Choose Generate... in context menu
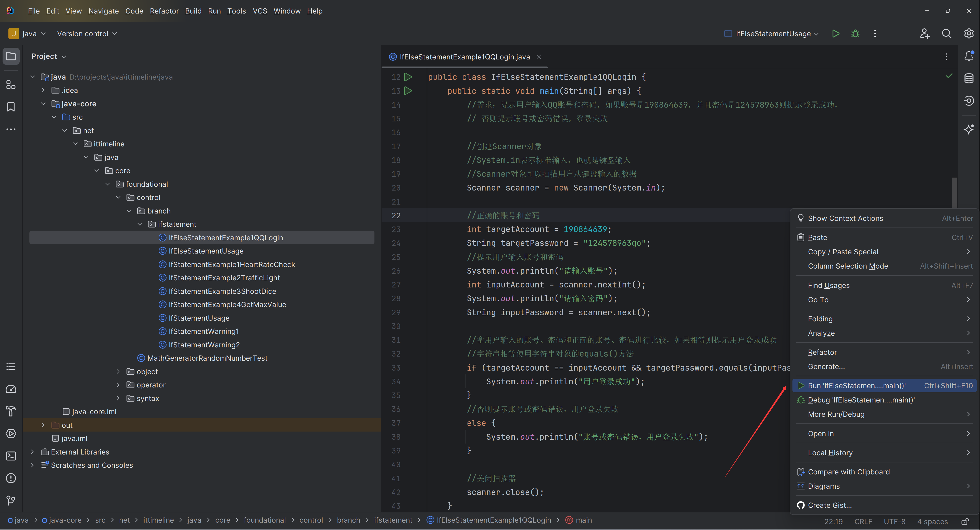Screen dimensions: 980x530 [884, 367]
